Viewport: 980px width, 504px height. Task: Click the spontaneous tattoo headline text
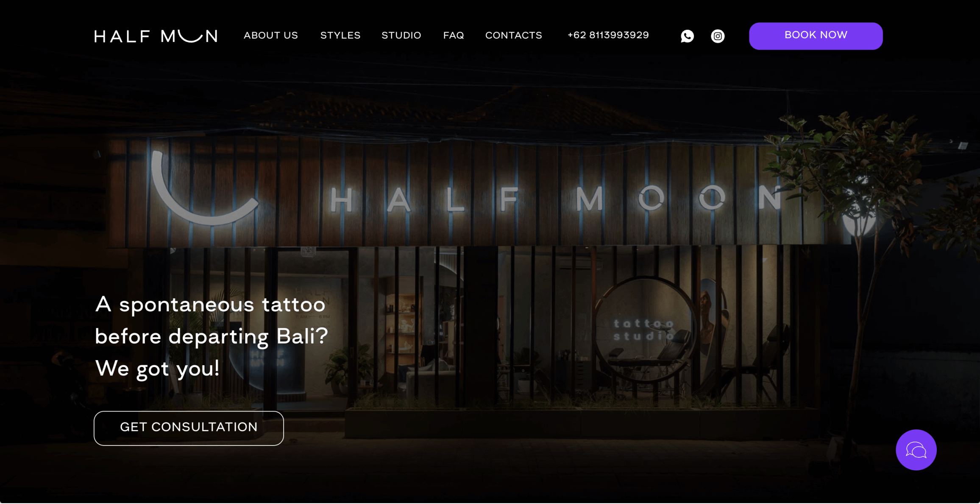211,336
